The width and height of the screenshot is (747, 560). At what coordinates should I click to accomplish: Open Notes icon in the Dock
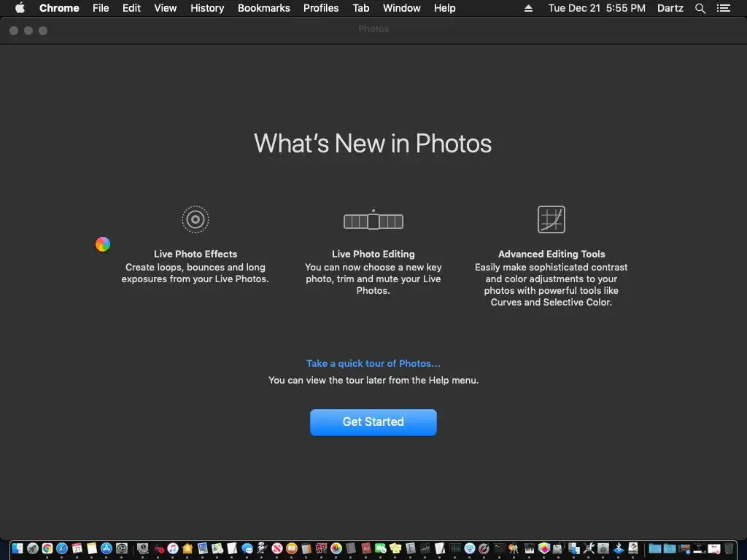tap(91, 548)
